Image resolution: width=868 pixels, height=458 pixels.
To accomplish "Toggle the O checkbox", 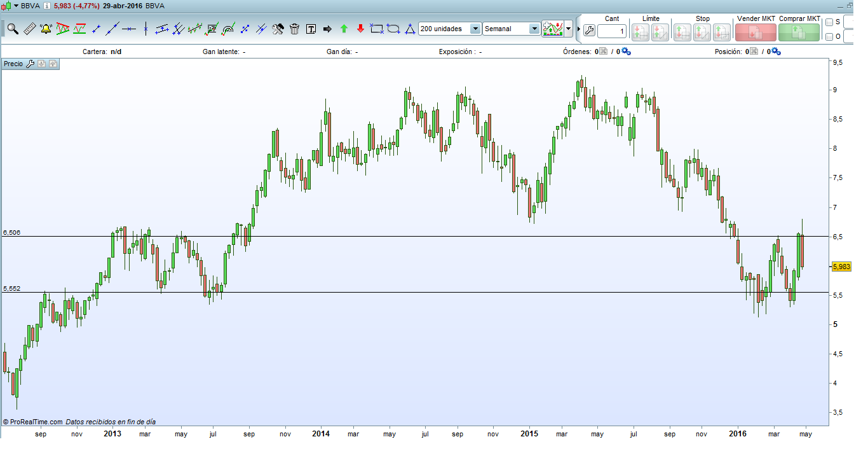I will pos(829,37).
